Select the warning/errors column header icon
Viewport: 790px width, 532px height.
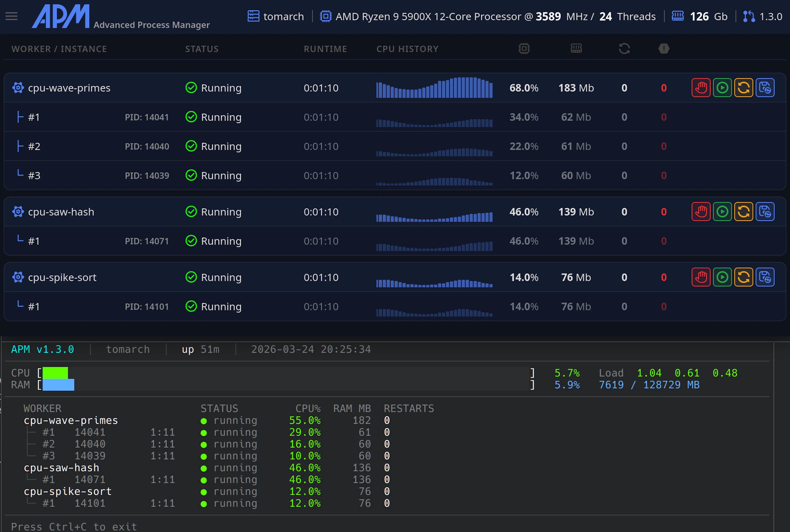[663, 49]
